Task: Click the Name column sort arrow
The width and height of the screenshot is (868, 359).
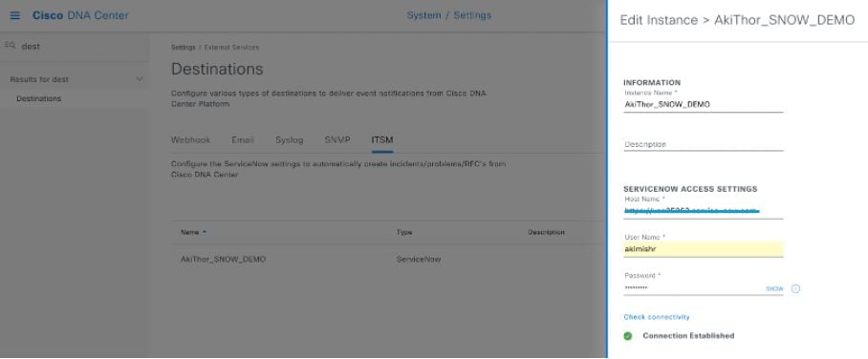Action: (205, 232)
